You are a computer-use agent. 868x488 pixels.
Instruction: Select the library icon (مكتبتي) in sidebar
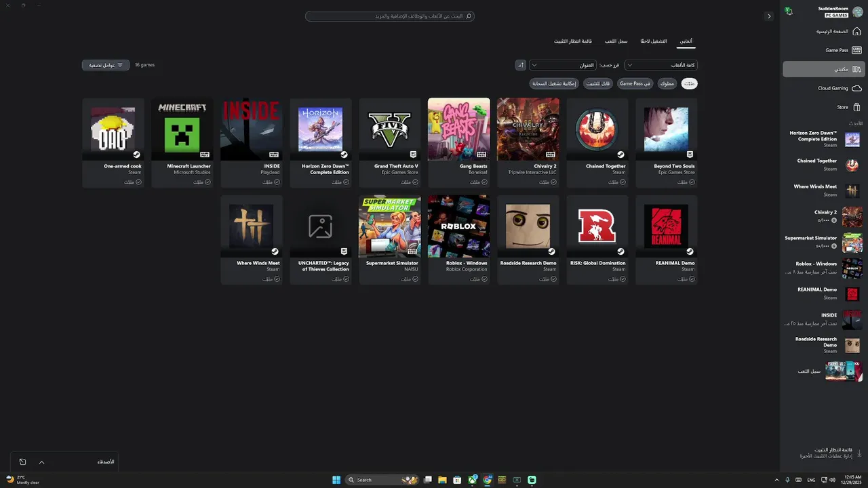856,69
